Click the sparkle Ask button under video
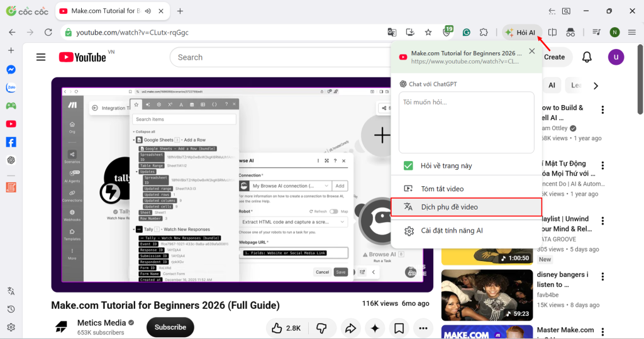 (x=375, y=328)
